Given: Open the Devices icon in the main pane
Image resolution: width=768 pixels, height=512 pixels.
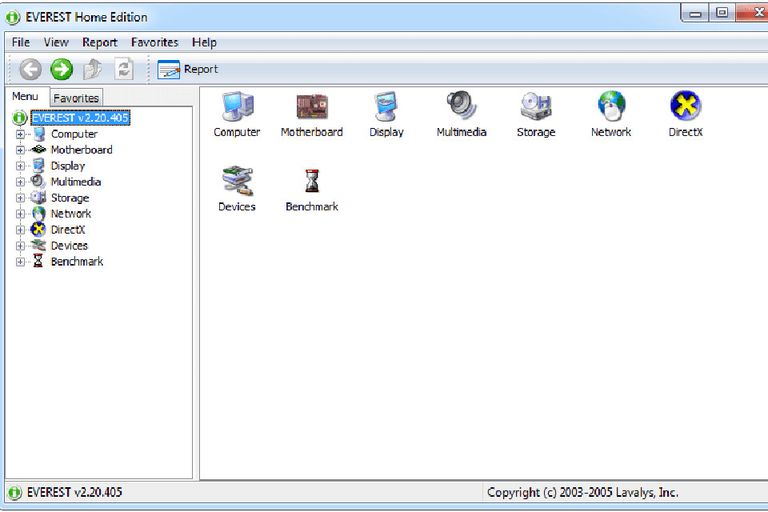Looking at the screenshot, I should point(238,181).
